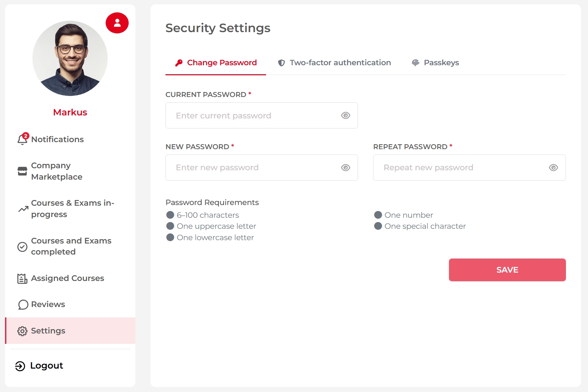Click the fingerprint icon for Passkeys
Viewport: 588px width, 392px height.
[x=416, y=63]
